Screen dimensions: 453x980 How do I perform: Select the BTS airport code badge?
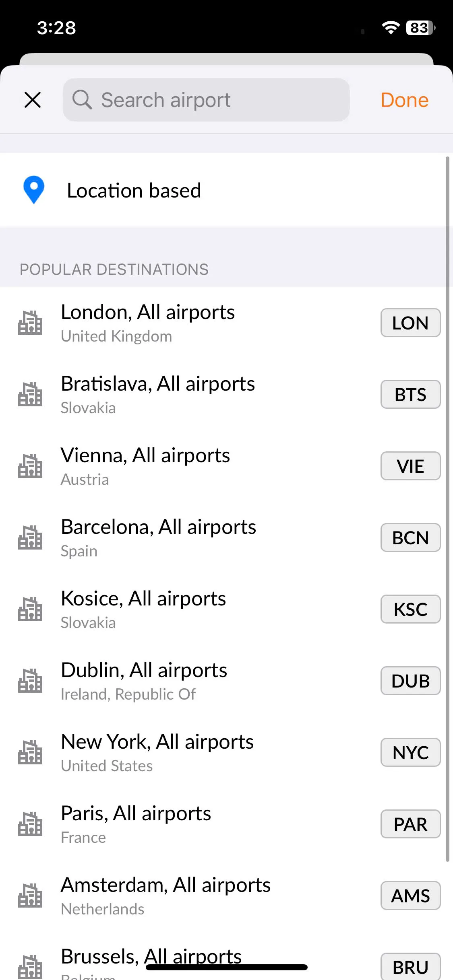click(x=410, y=394)
